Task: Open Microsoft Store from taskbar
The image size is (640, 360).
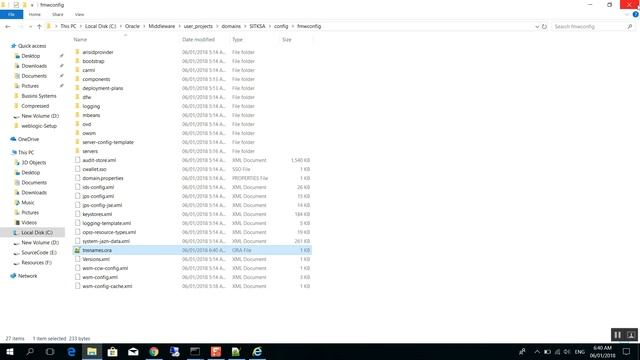Action: click(112, 351)
